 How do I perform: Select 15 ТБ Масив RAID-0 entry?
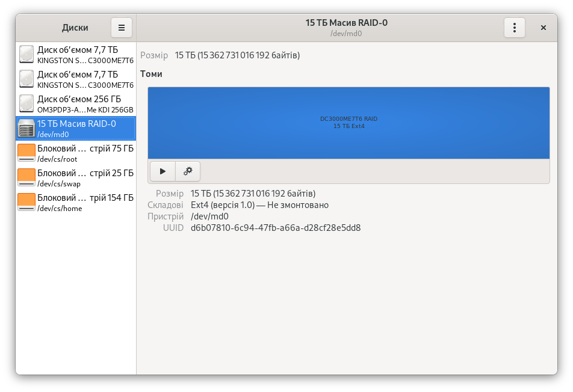(76, 129)
